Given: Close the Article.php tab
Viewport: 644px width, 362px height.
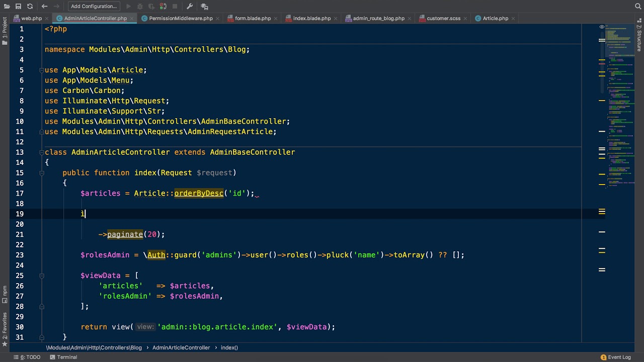Looking at the screenshot, I should tap(514, 18).
